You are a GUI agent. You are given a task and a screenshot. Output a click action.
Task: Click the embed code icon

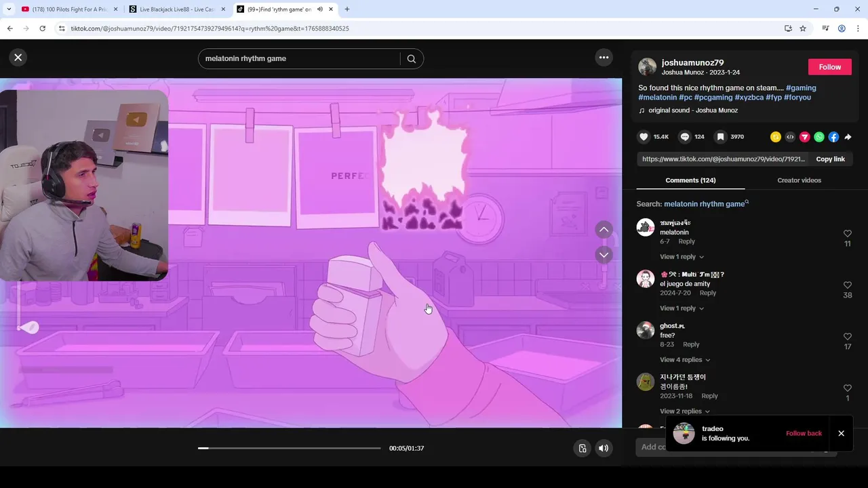click(x=790, y=137)
